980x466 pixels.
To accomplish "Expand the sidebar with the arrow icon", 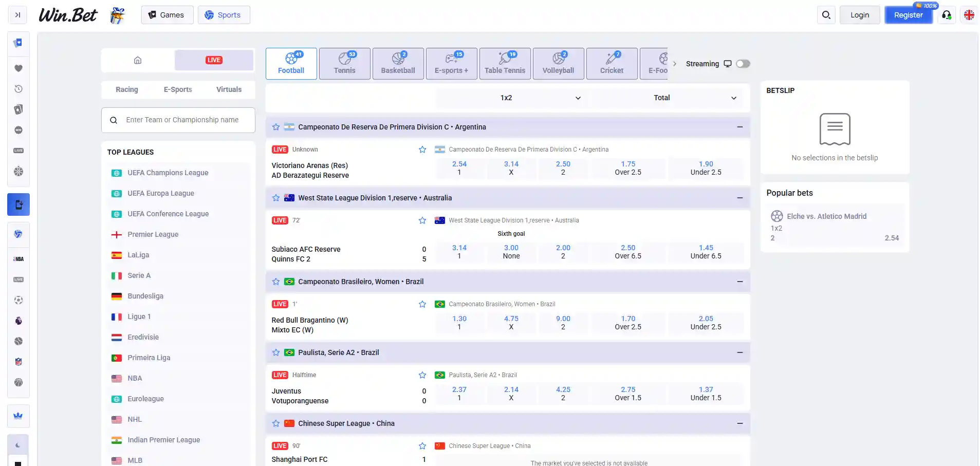I will [x=17, y=15].
